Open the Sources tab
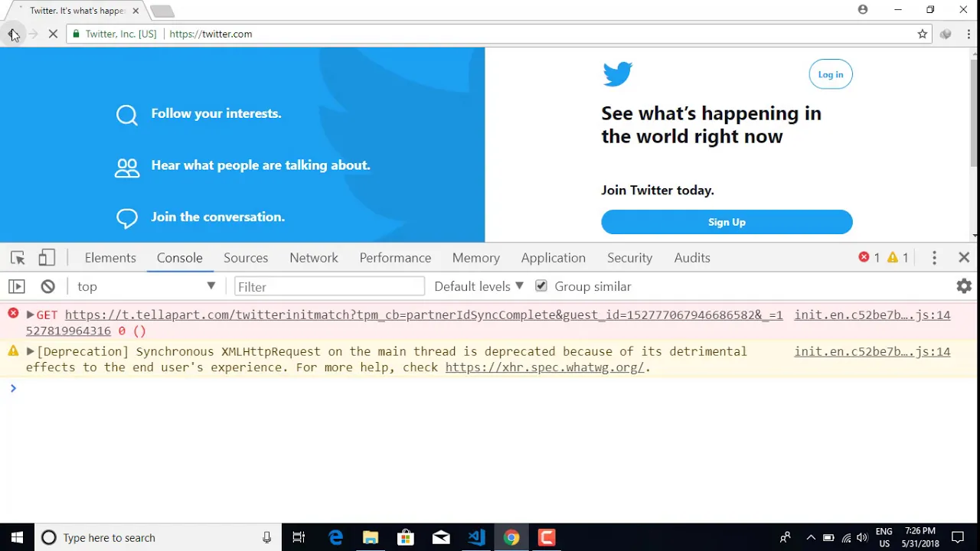 [246, 258]
